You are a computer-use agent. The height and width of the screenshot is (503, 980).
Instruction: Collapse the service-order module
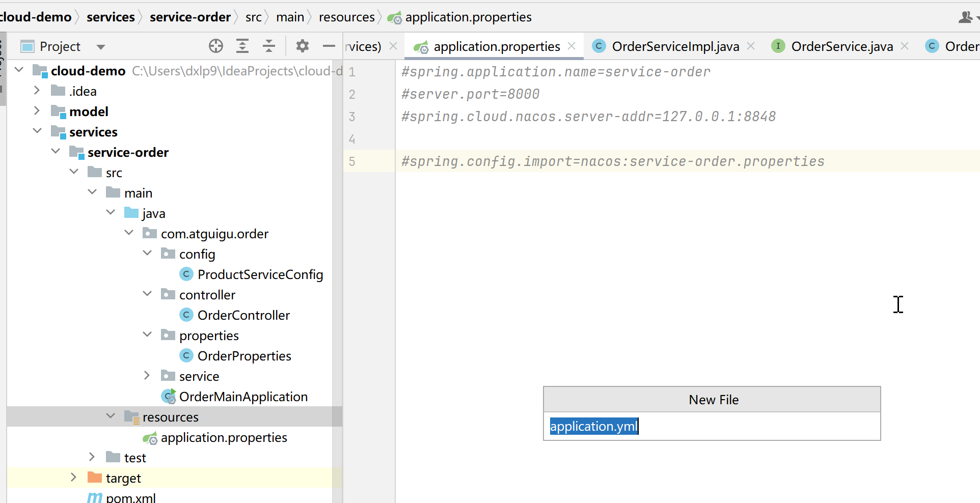point(56,151)
